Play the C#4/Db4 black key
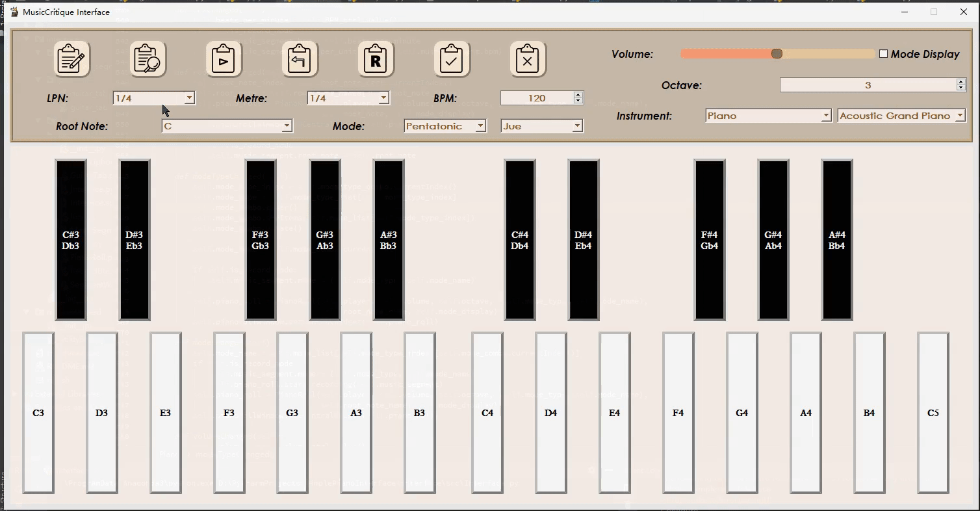 click(520, 240)
